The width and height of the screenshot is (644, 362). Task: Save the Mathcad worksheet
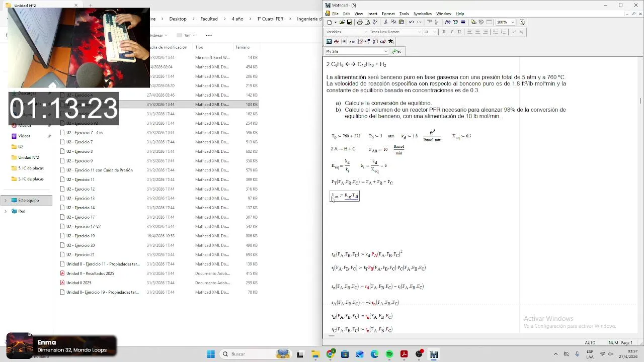(349, 22)
